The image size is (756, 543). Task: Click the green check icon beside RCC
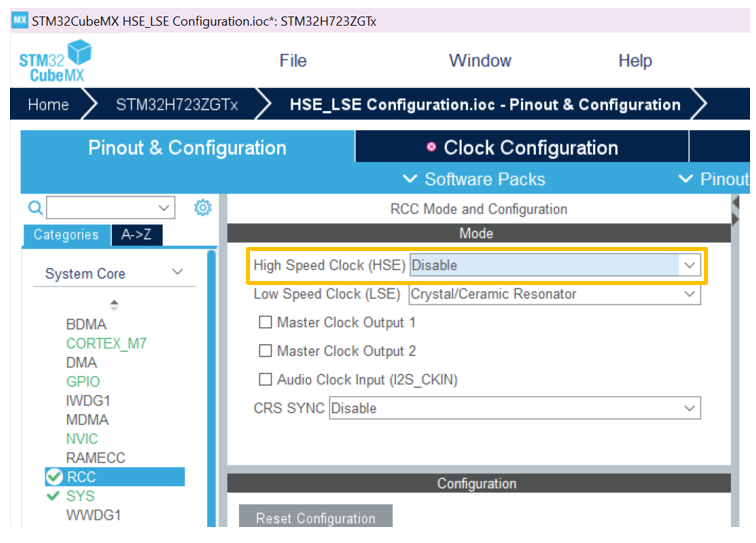click(x=54, y=477)
